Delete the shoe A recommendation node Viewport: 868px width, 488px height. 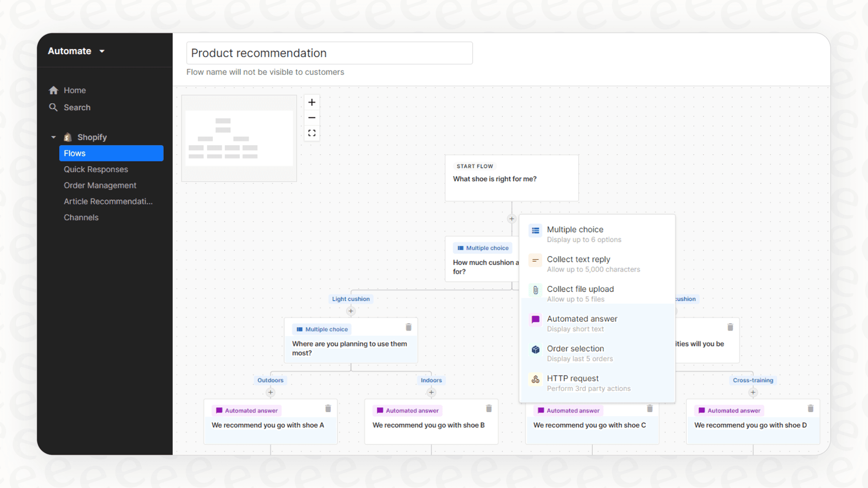pos(328,408)
